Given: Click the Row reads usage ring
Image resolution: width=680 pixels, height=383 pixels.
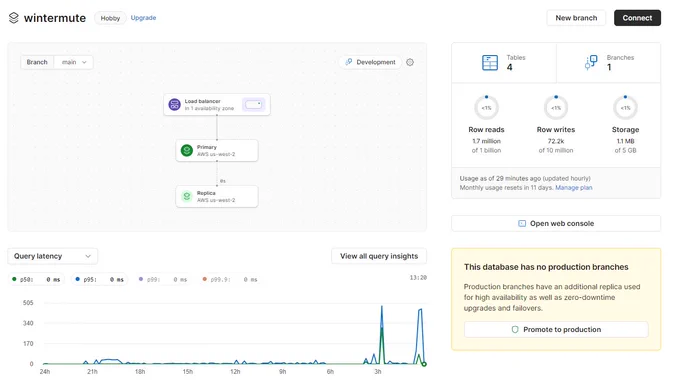Looking at the screenshot, I should pyautogui.click(x=486, y=107).
